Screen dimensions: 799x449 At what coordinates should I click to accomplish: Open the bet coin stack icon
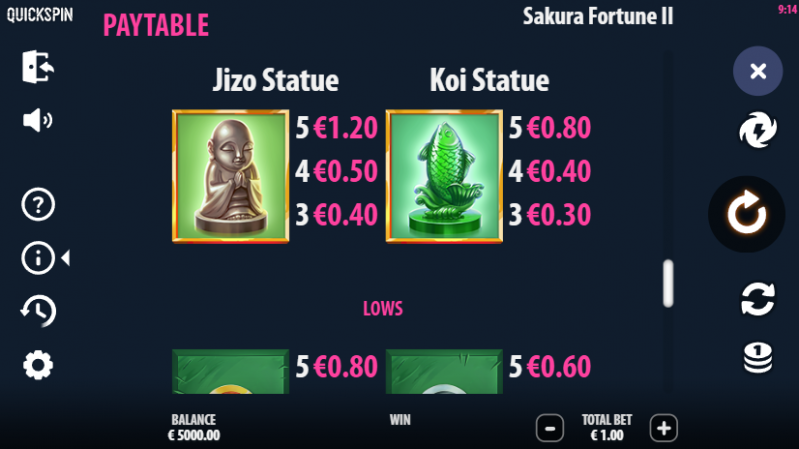tap(758, 358)
